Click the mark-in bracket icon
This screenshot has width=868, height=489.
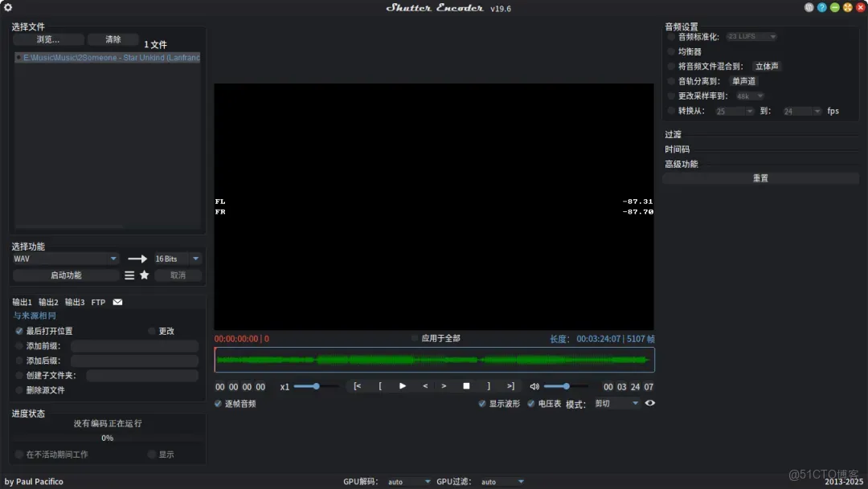click(379, 386)
